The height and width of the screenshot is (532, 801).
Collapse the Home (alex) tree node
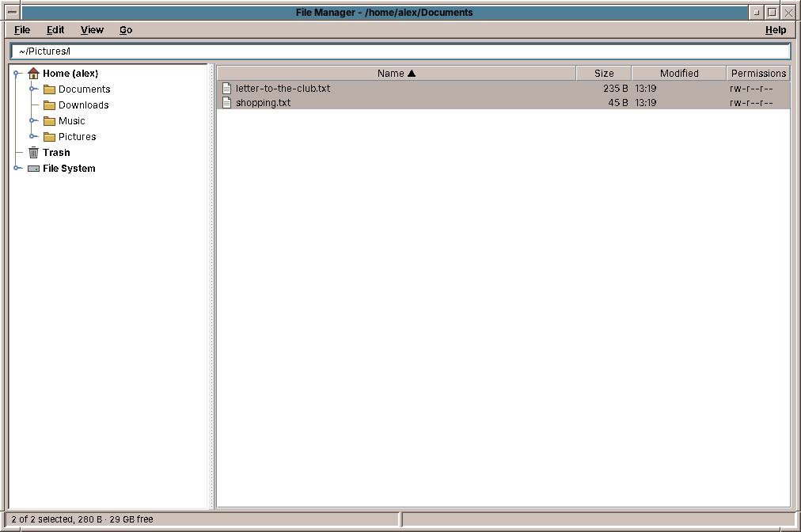click(x=17, y=74)
